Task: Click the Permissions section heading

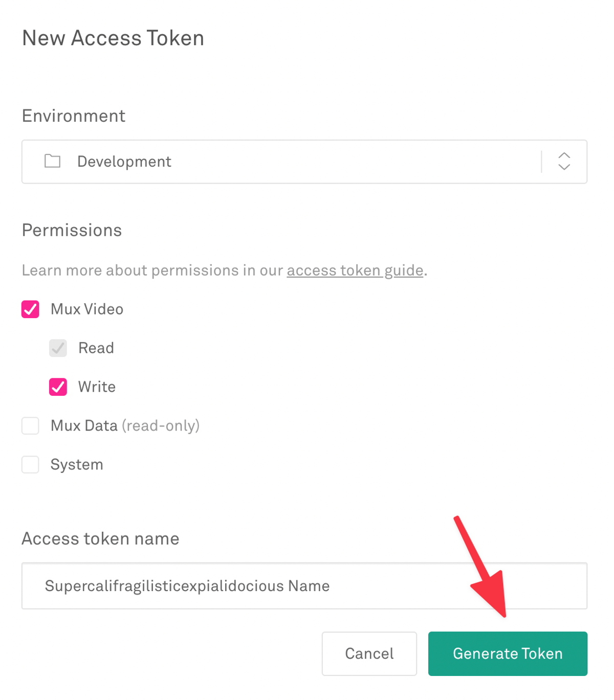Action: (72, 231)
